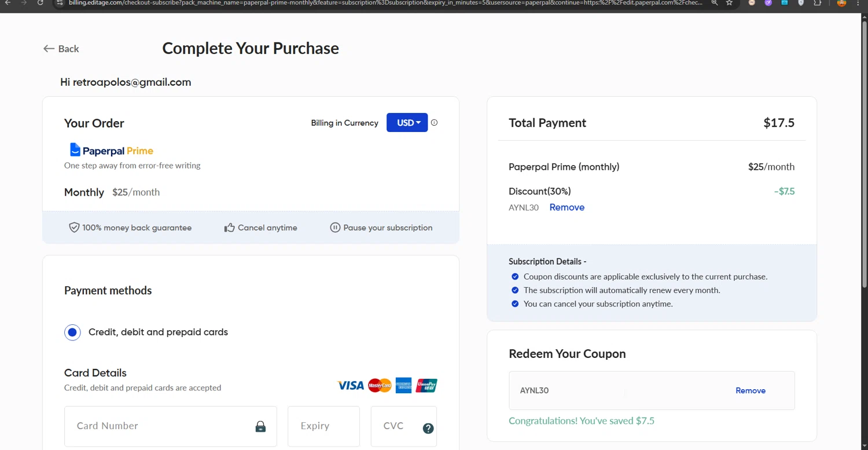Image resolution: width=868 pixels, height=450 pixels.
Task: Click the retroapolos@gmail.com greeting
Action: (126, 82)
